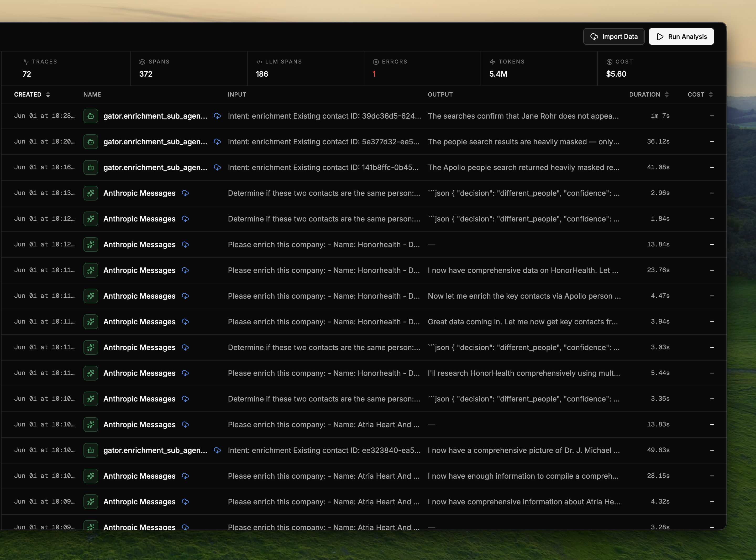Click the output 'The Apollo people search returned heavily masked'

523,167
